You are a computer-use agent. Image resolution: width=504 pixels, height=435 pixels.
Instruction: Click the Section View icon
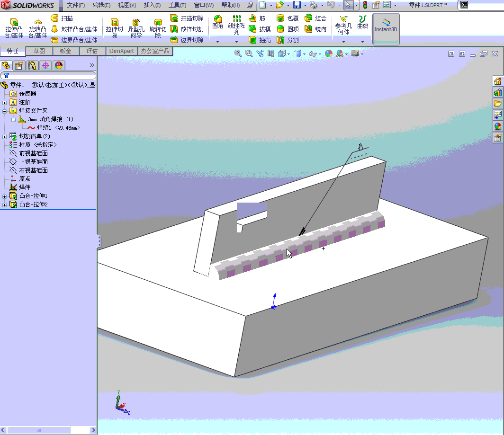click(x=271, y=53)
